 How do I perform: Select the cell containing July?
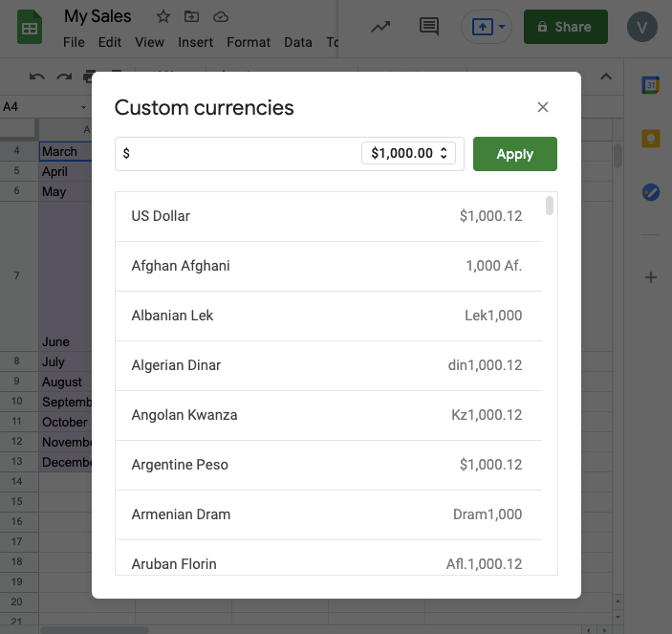point(66,361)
